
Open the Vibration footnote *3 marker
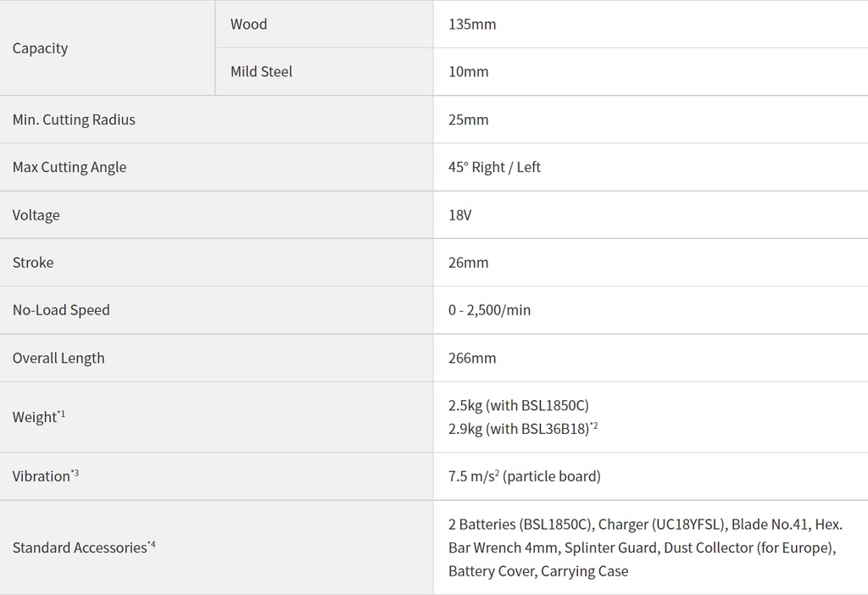[x=75, y=473]
